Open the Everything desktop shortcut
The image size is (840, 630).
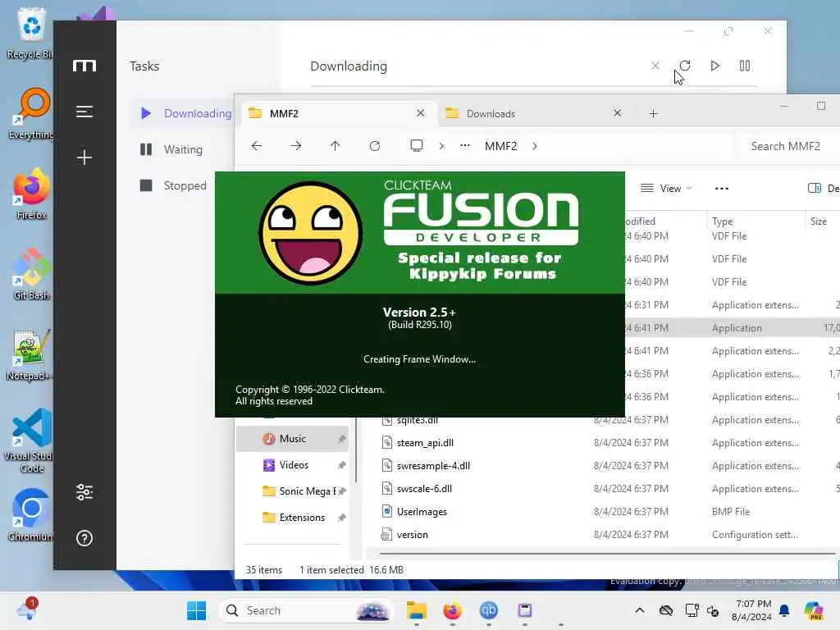31,113
